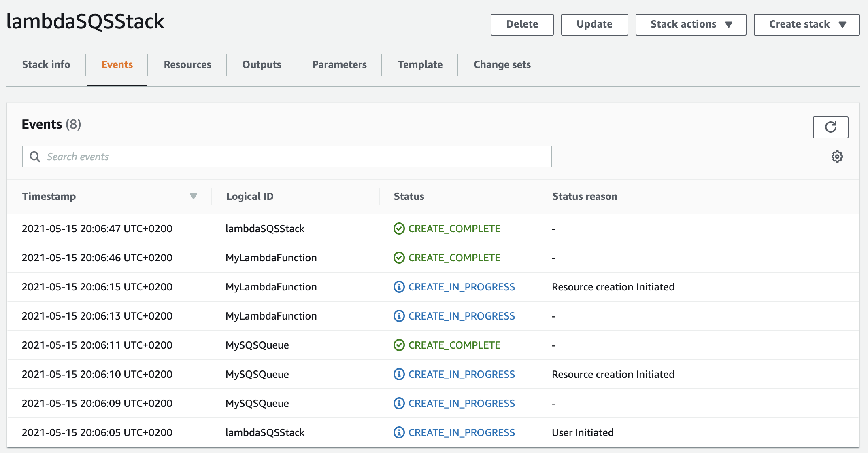Click the MySQSQueue CREATE_COMPLETE checkmark icon
This screenshot has height=453, width=868.
click(x=399, y=345)
